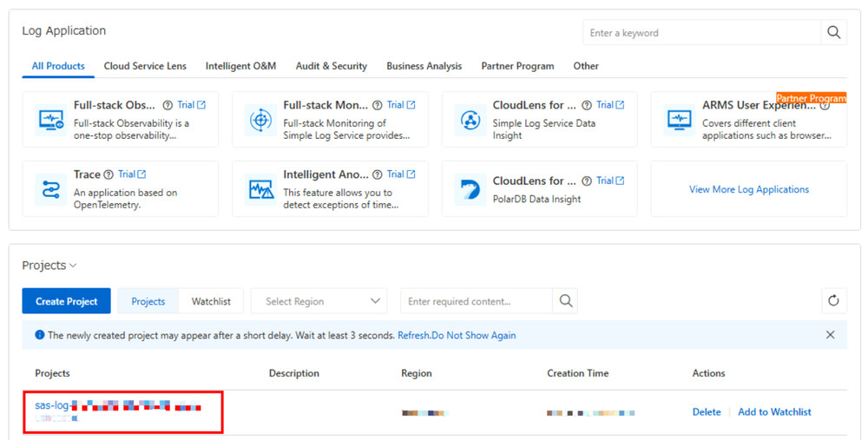This screenshot has height=440, width=868.
Task: Click the search icon beside keyword field
Action: pyautogui.click(x=833, y=33)
